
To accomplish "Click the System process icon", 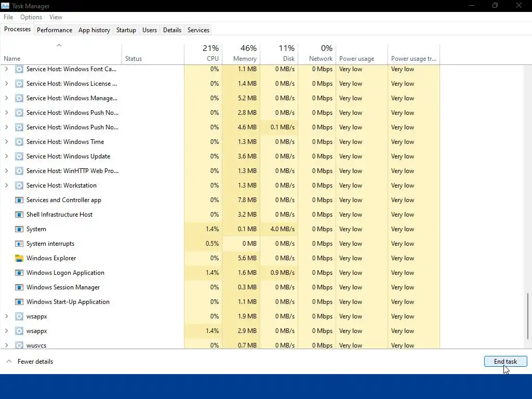I will click(x=19, y=229).
